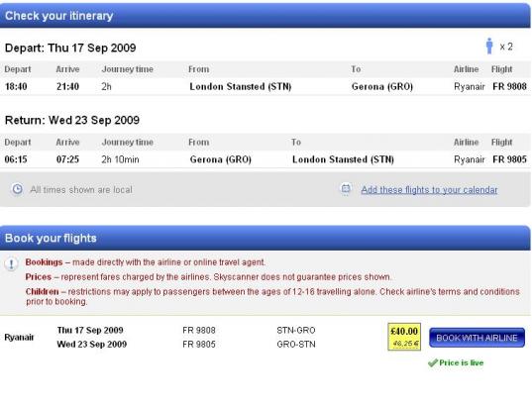Click the Price is live status text
Image resolution: width=532 pixels, height=409 pixels.
461,362
